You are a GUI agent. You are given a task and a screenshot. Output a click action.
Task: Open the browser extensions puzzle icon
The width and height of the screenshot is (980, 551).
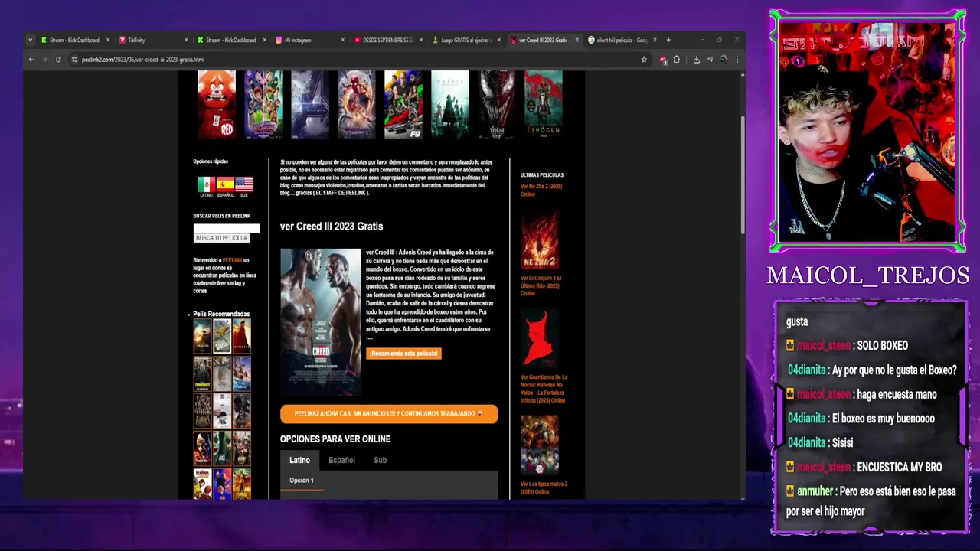click(x=676, y=60)
